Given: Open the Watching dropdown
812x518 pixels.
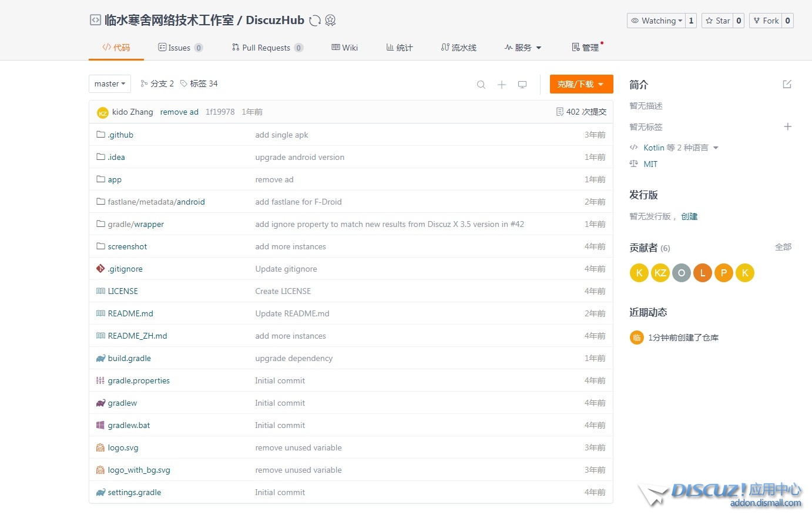Looking at the screenshot, I should (656, 21).
